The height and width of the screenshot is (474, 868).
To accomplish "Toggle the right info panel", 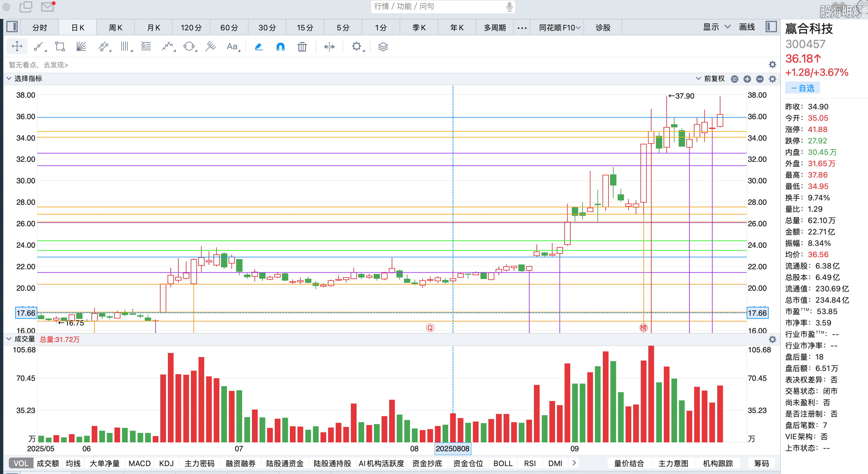I will [x=771, y=27].
